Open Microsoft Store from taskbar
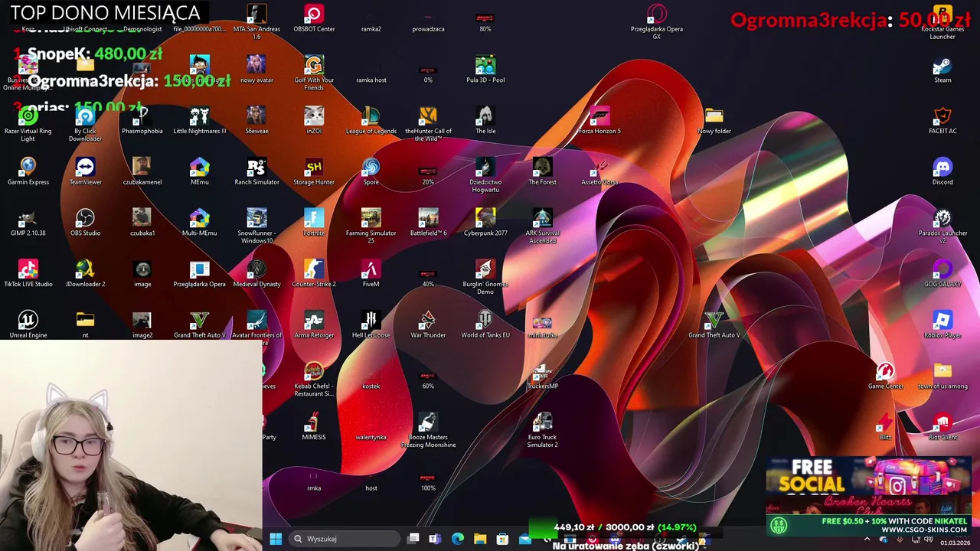 point(502,539)
